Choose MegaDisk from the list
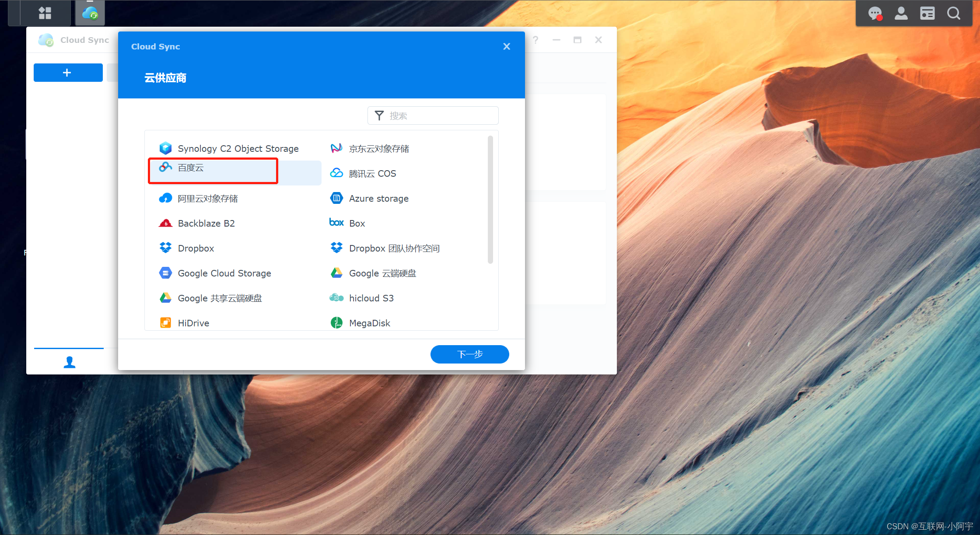980x535 pixels. point(369,323)
